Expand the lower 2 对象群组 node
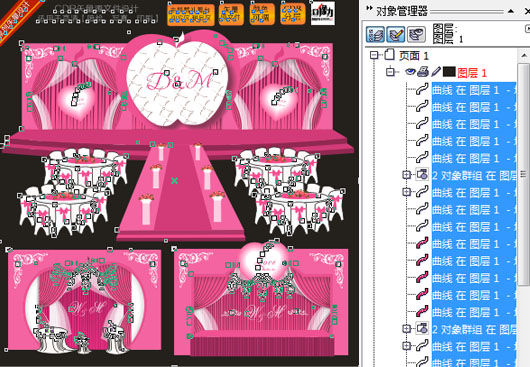The image size is (530, 367). (x=407, y=328)
